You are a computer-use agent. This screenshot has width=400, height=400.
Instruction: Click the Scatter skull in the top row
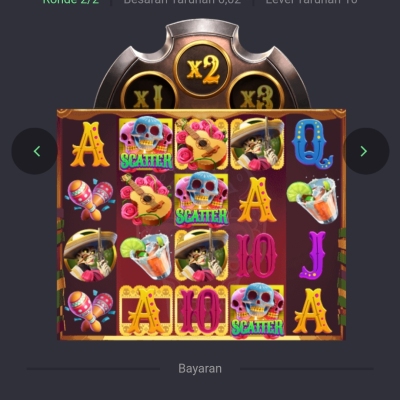tap(146, 144)
